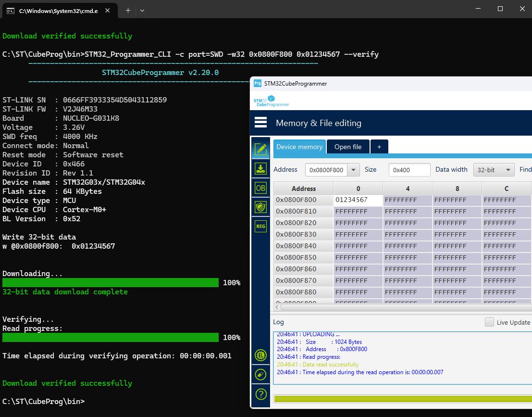Screen dimensions: 532x417
Task: Open the REG registers viewer icon
Action: (260, 226)
